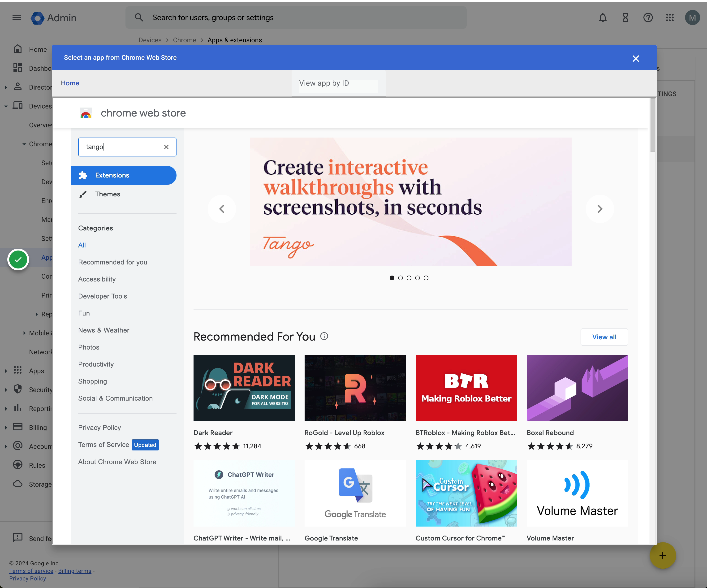
Task: Click the web store scrollbar thumb
Action: [x=653, y=125]
